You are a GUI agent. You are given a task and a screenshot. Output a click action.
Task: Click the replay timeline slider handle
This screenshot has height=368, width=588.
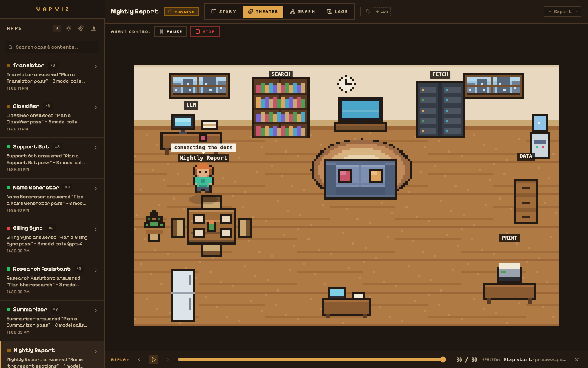click(x=443, y=359)
